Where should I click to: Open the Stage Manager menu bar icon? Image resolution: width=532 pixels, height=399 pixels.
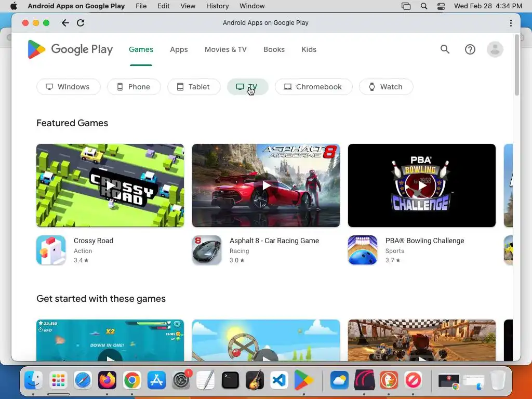[x=406, y=6]
